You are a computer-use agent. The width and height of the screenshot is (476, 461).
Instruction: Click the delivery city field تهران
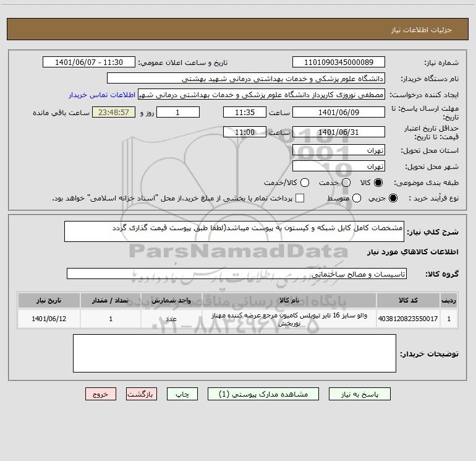[339, 166]
